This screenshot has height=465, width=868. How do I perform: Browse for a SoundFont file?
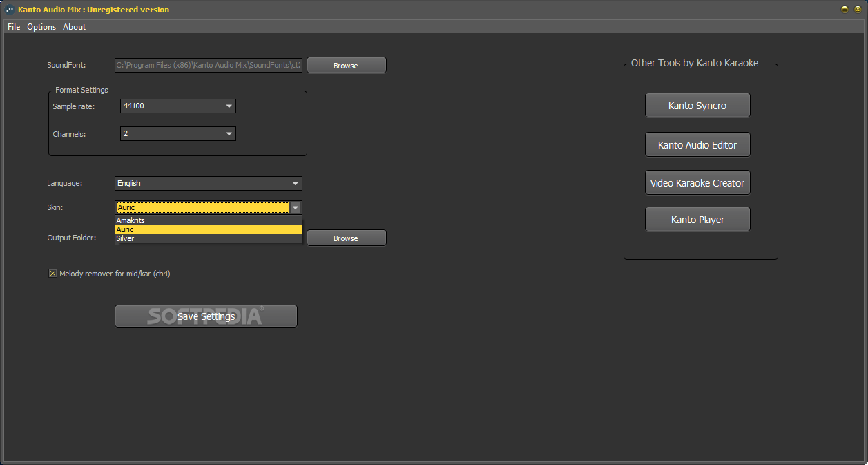click(x=347, y=65)
